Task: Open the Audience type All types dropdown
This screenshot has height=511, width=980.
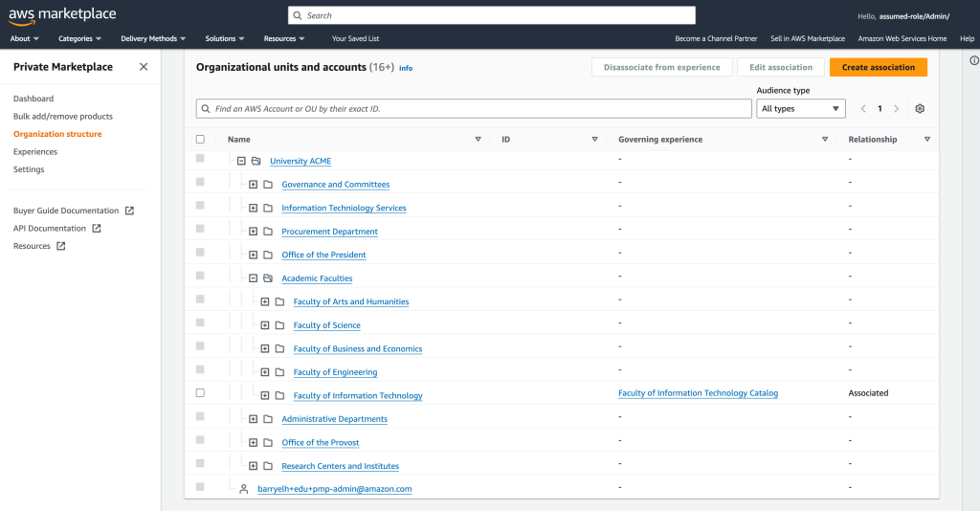Action: [x=801, y=109]
